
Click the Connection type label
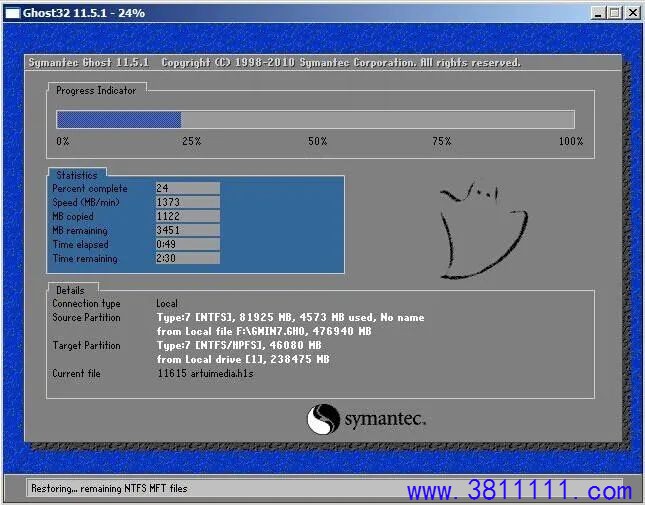[86, 303]
